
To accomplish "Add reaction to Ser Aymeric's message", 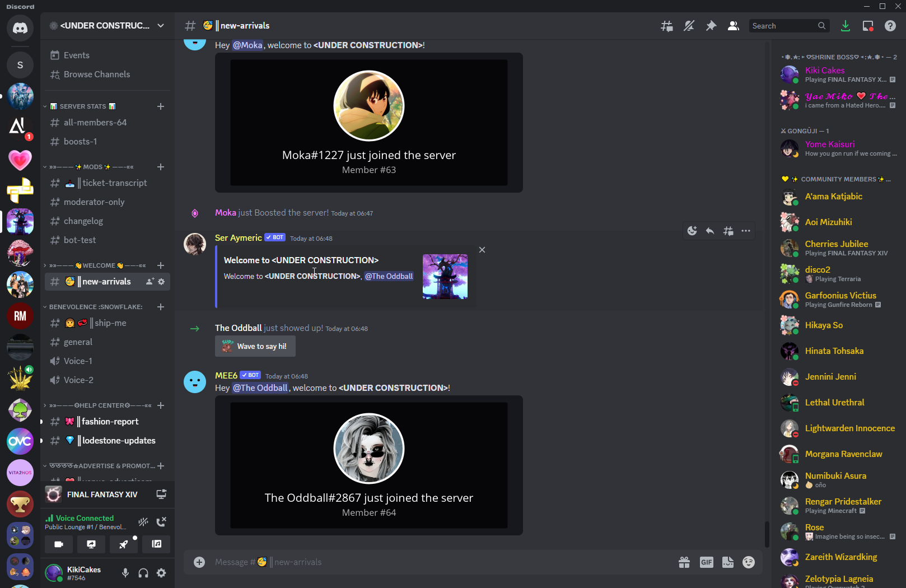I will click(692, 231).
